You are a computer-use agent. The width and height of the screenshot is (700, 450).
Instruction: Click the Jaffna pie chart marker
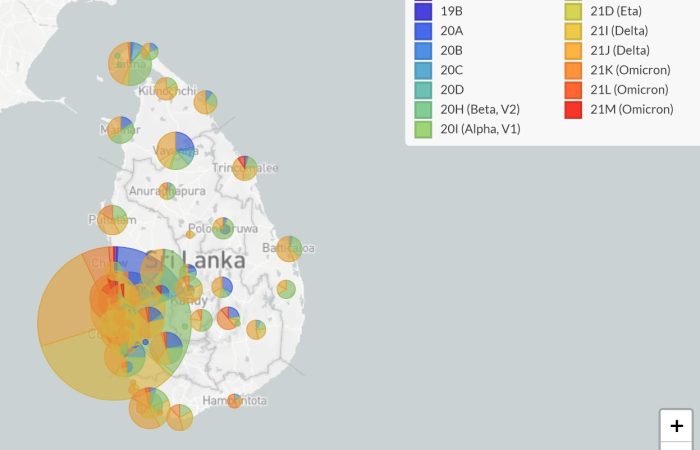pyautogui.click(x=130, y=65)
